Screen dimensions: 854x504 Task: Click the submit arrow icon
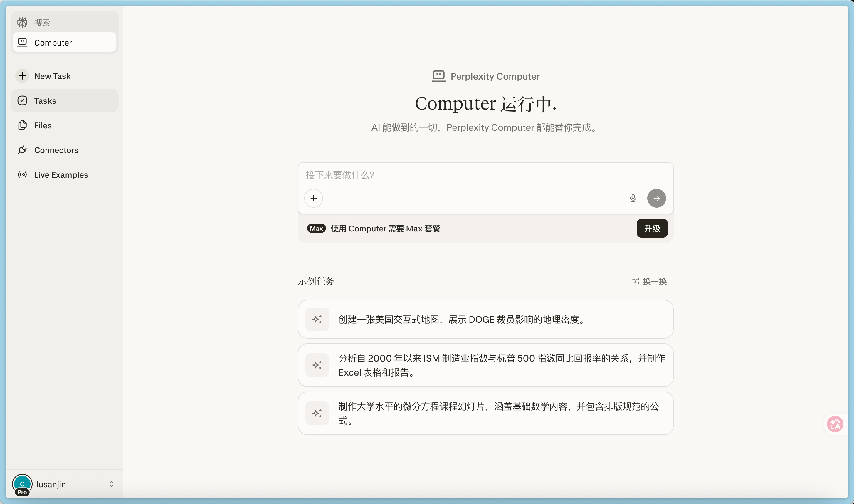(656, 198)
